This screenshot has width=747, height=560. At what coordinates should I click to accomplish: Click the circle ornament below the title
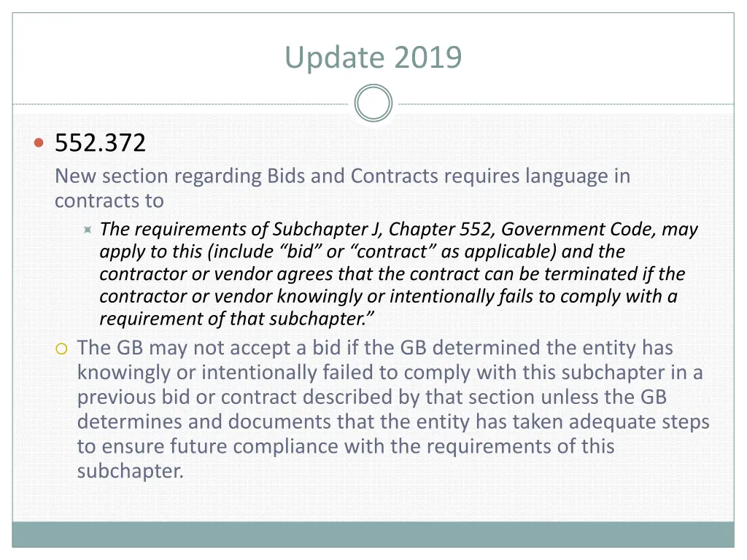point(373,104)
